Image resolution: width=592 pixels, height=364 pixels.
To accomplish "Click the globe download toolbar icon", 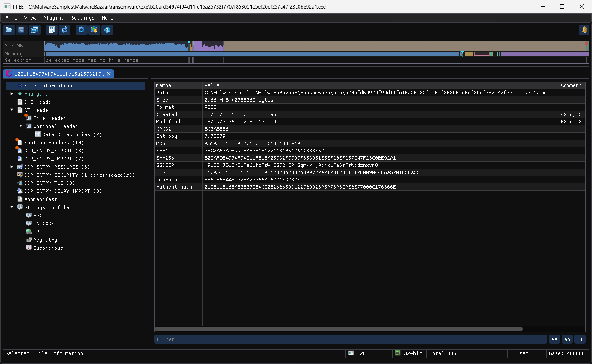I will (x=94, y=30).
